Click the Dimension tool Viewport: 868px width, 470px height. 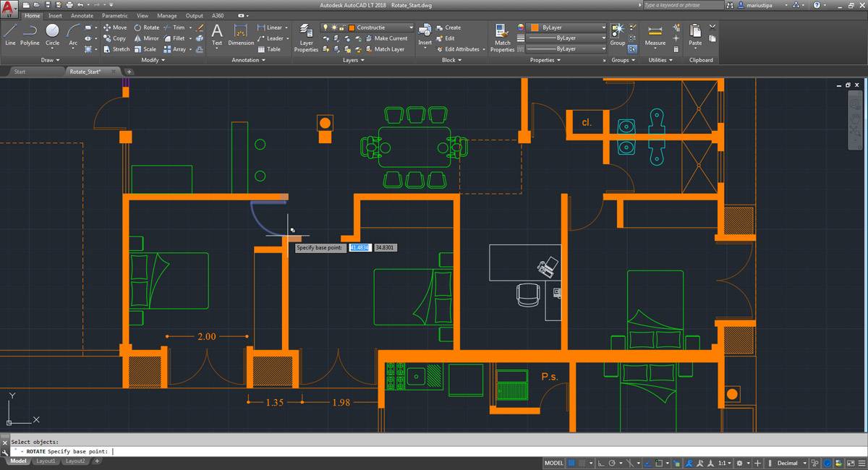click(x=241, y=34)
